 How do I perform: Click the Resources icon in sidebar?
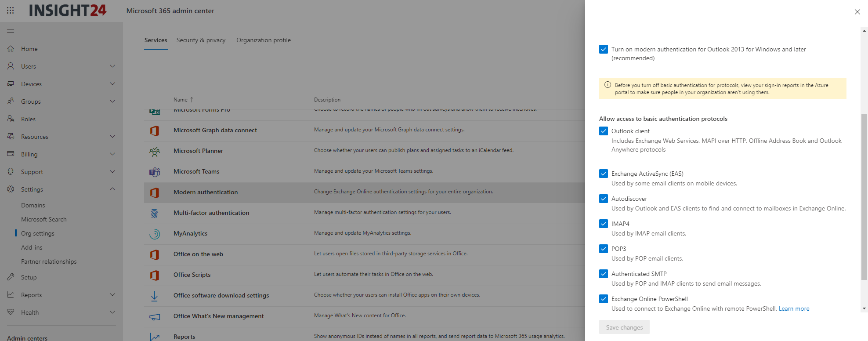(11, 136)
